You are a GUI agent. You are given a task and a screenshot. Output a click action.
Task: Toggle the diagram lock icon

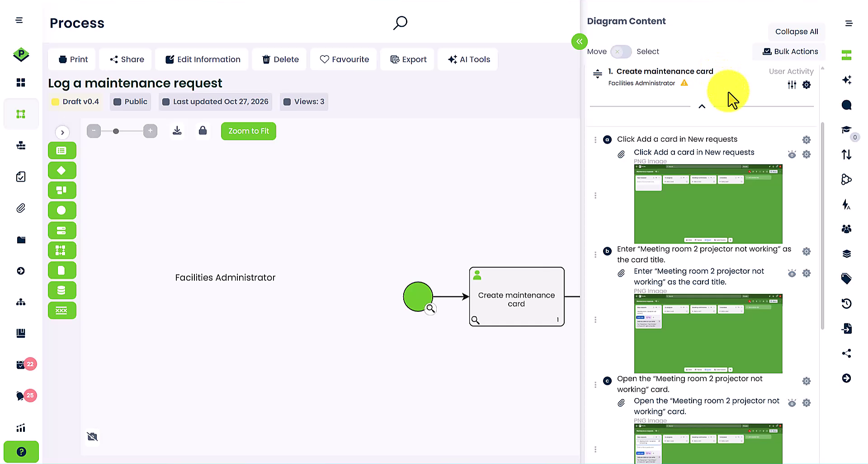203,131
